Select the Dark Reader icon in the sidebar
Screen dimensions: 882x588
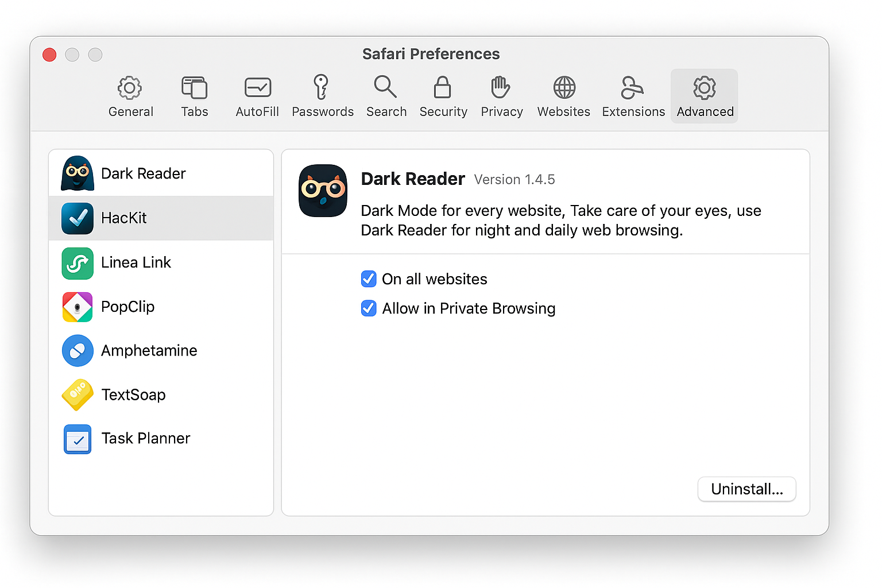click(x=78, y=173)
